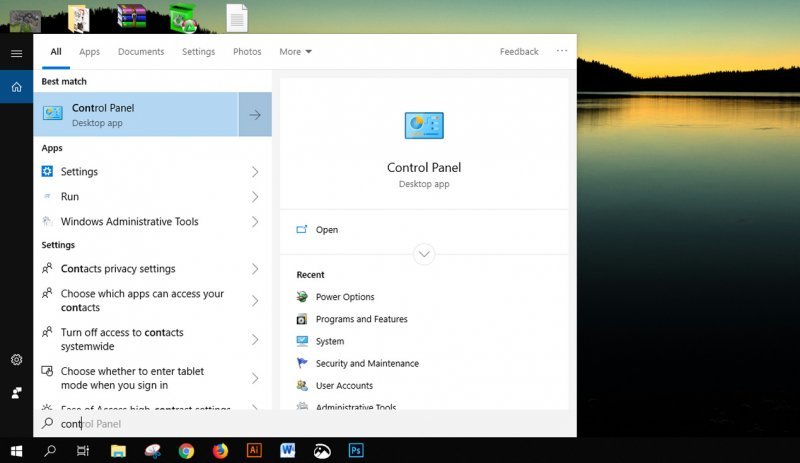Open Photoshop from the taskbar
This screenshot has width=800, height=463.
[x=356, y=450]
